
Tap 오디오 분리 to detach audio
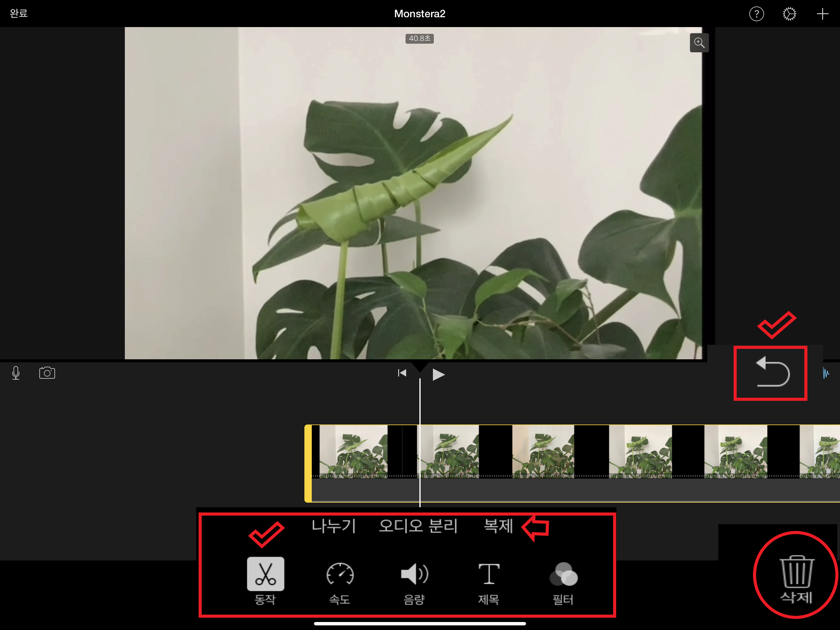pos(418,526)
